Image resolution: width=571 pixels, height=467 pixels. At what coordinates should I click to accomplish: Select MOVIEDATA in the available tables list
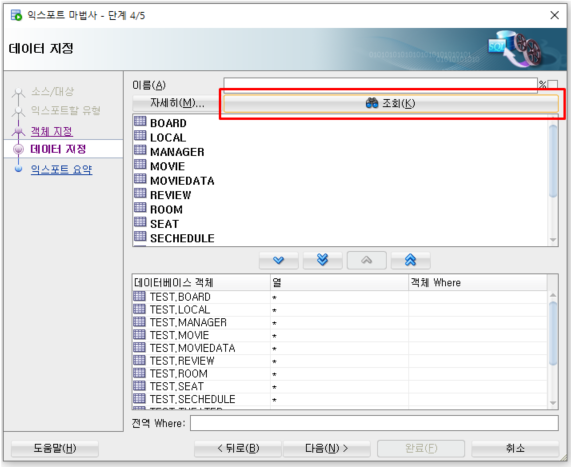tap(182, 181)
